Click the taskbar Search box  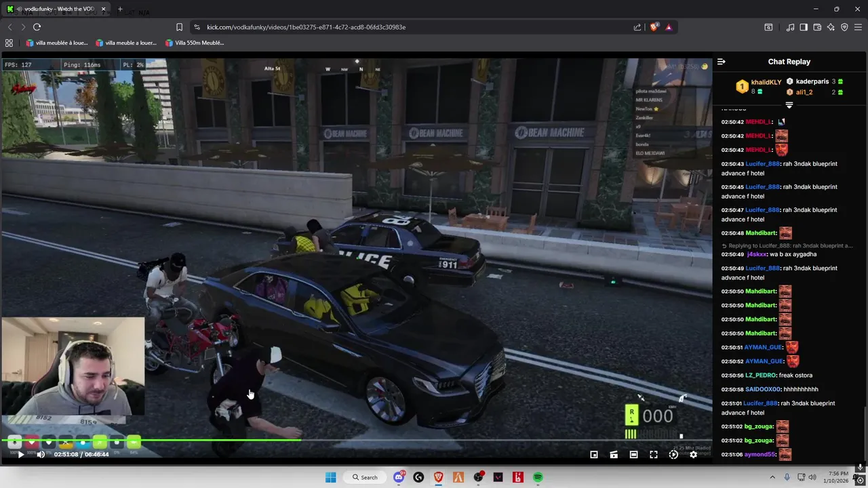365,477
